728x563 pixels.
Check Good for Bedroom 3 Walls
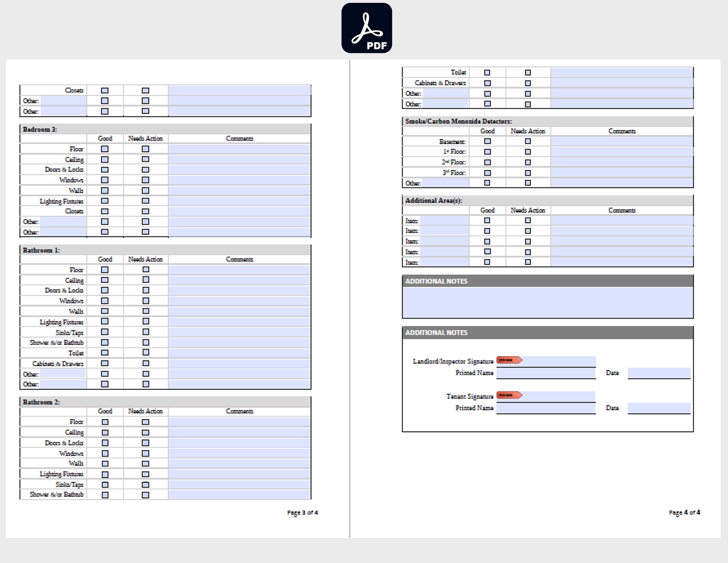[x=105, y=190]
